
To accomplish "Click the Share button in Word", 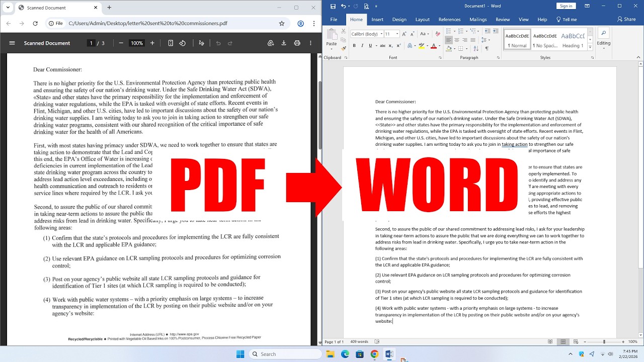I will (x=626, y=20).
